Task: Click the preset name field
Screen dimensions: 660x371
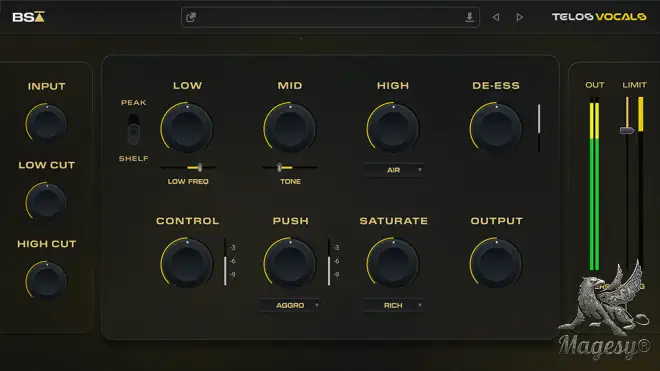Action: pos(330,17)
